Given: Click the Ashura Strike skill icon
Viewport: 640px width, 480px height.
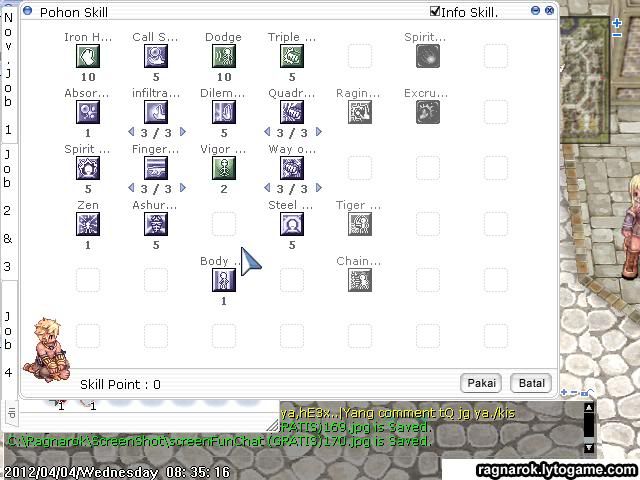Looking at the screenshot, I should coord(156,224).
